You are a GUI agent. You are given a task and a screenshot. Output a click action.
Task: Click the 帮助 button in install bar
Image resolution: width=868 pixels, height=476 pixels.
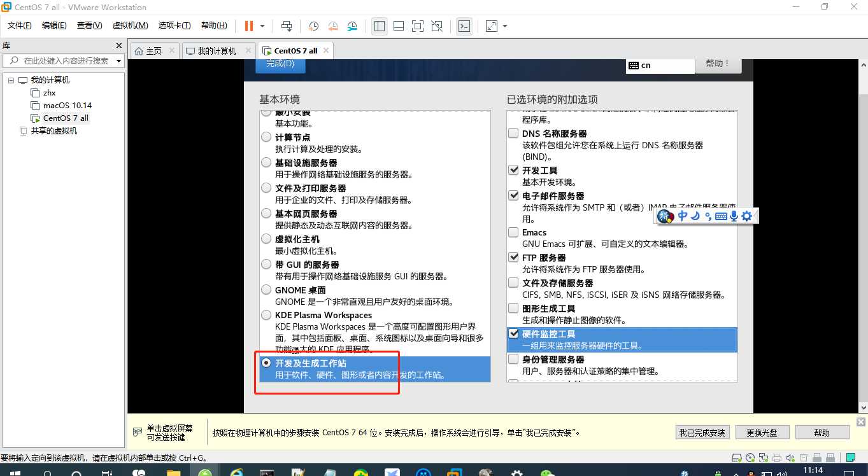click(822, 433)
